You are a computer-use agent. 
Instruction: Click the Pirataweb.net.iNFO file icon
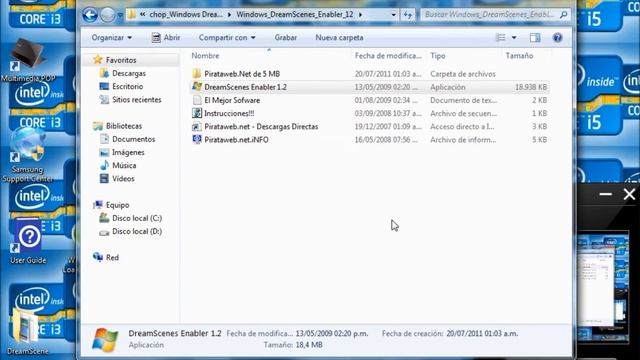(197, 140)
